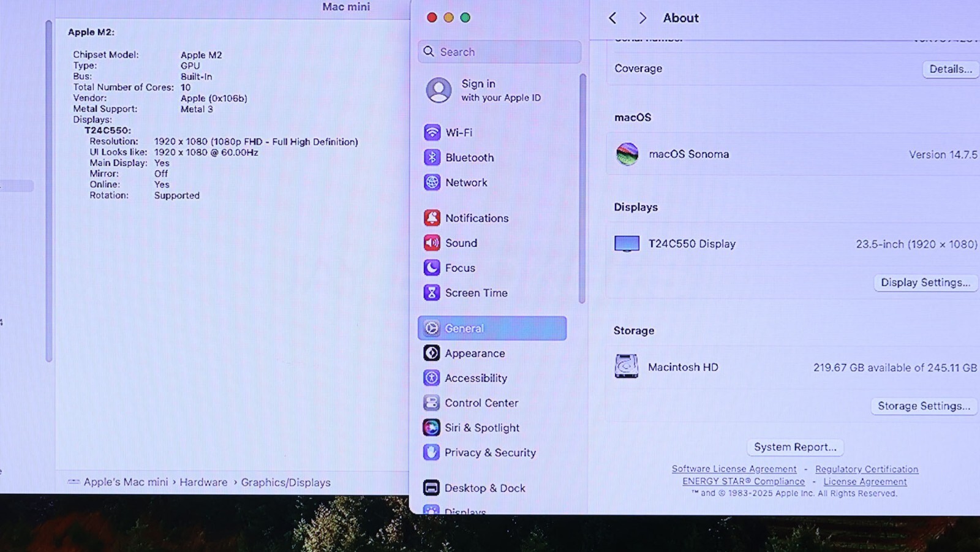Click the System Settings sidebar scrollbar
This screenshot has height=552, width=980.
tap(582, 189)
